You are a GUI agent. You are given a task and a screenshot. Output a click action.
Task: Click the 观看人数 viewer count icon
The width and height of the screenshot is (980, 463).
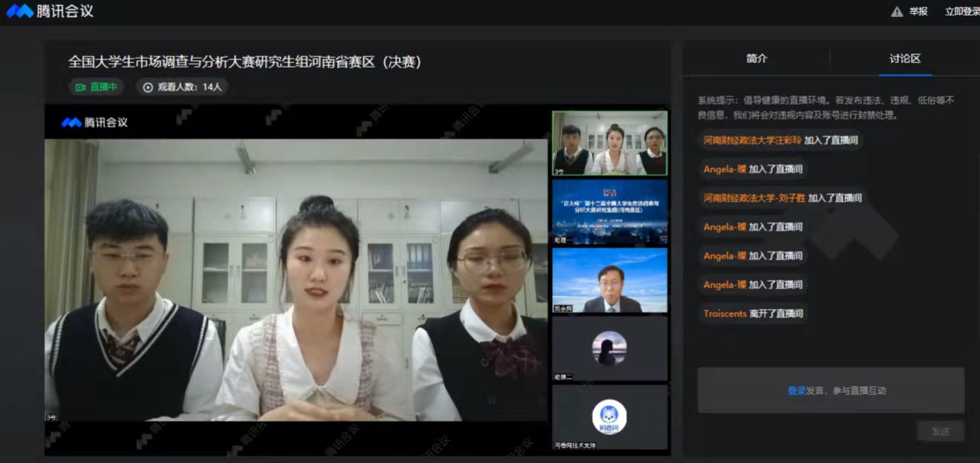[148, 87]
